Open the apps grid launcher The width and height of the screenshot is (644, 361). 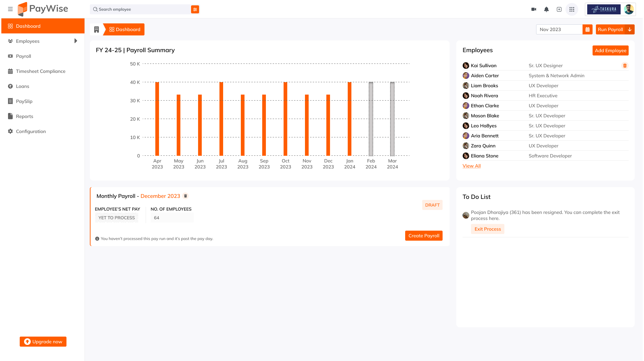pos(572,9)
